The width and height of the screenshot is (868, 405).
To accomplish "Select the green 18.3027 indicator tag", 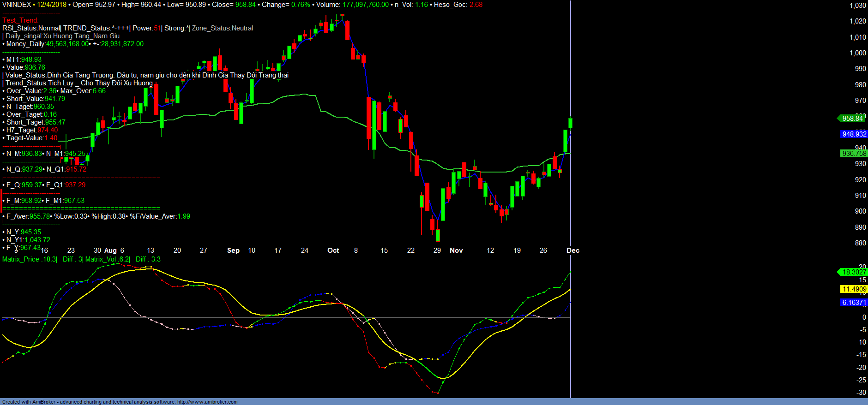I will pyautogui.click(x=854, y=272).
